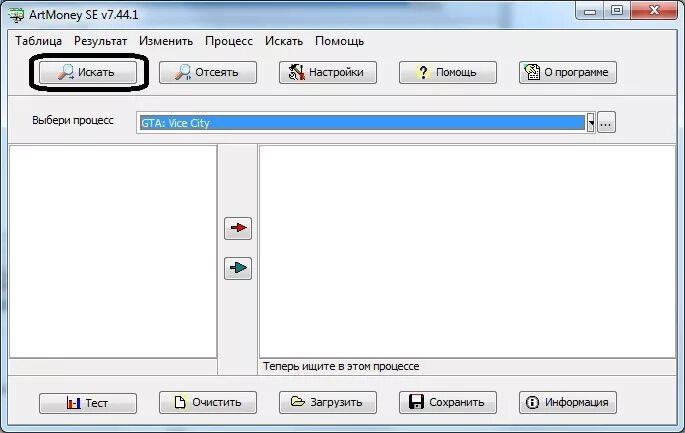Click the Сохранить save button
The height and width of the screenshot is (433, 685).
pos(448,402)
